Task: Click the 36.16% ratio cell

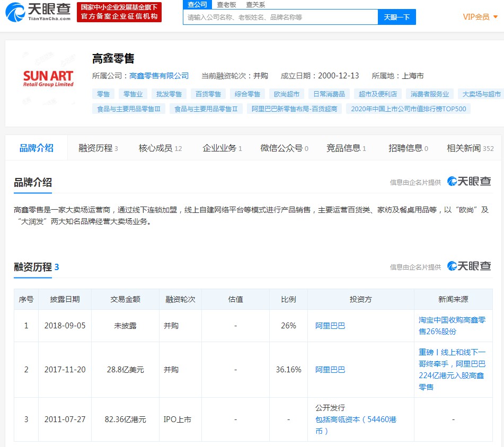Action: (289, 370)
